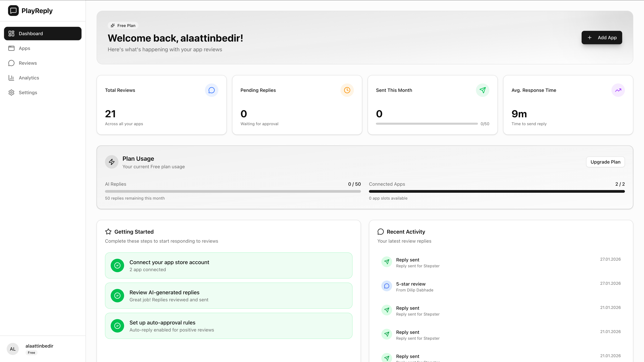Click the Getting Started star icon
This screenshot has width=644, height=362.
[108, 232]
